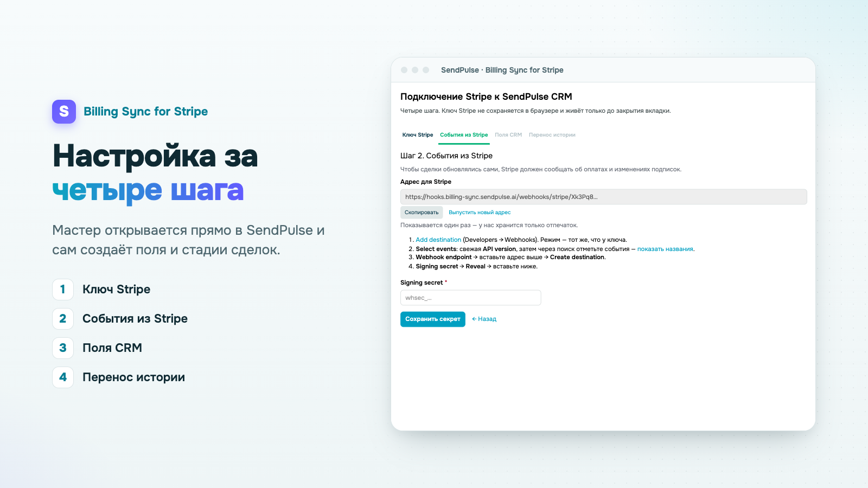Select the События из Stripe tab

tap(464, 135)
